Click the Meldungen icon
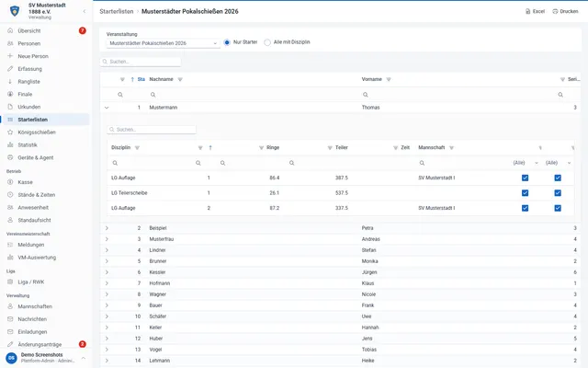The image size is (588, 368). (10, 245)
